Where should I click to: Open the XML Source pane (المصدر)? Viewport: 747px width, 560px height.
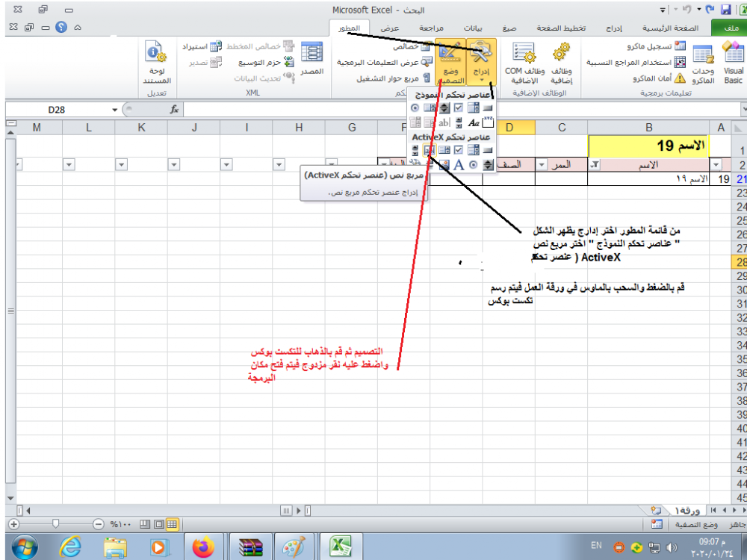[312, 58]
